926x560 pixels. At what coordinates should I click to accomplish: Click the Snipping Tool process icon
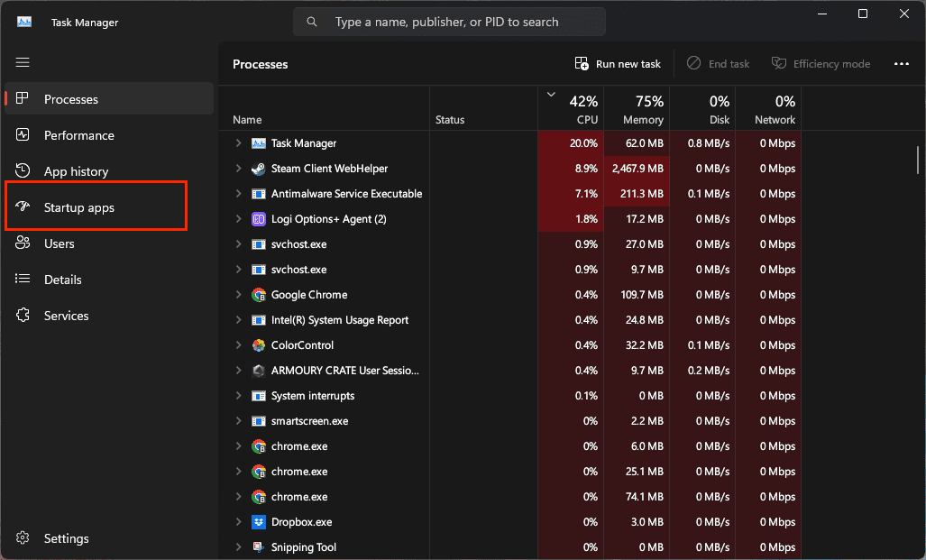pos(258,547)
